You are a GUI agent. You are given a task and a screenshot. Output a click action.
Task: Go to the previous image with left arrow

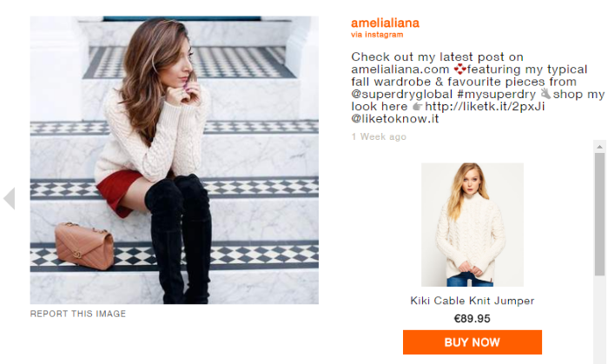10,198
